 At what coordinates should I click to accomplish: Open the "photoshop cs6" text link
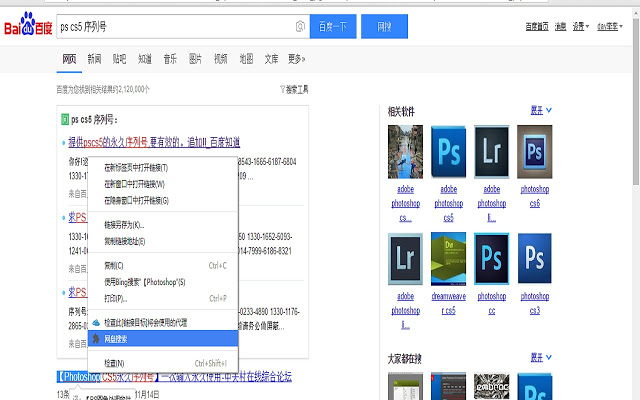[535, 196]
